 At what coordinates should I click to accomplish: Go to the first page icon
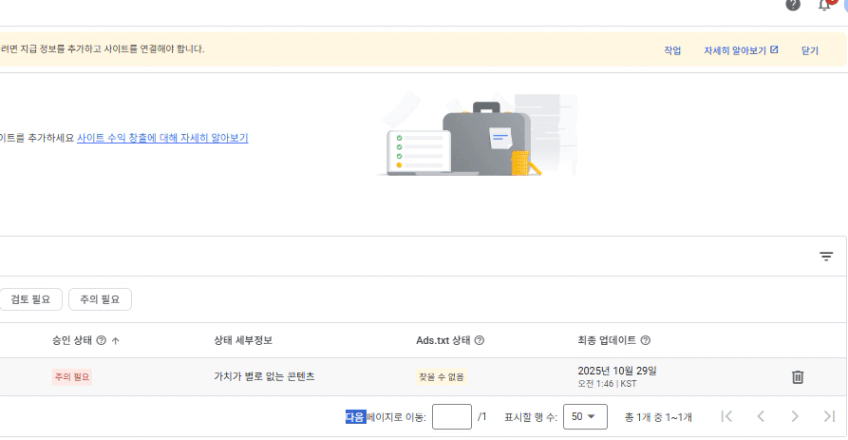727,416
